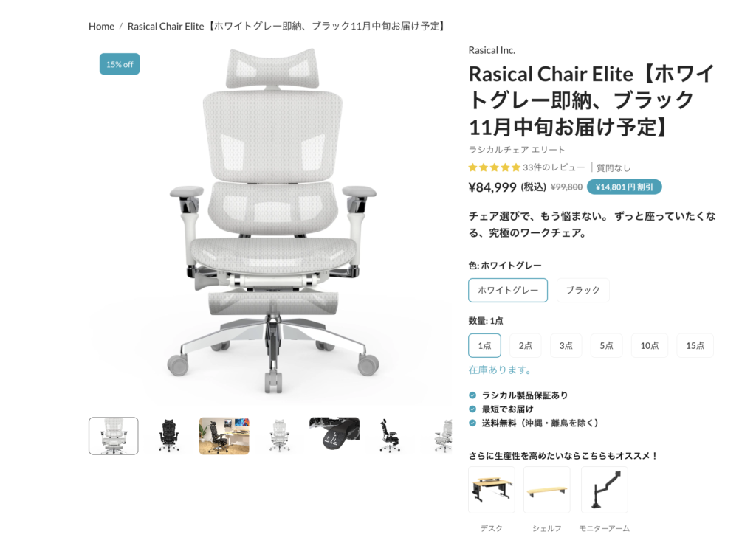Select quantity 3点
Viewport: 756px width, 557px height.
click(566, 345)
